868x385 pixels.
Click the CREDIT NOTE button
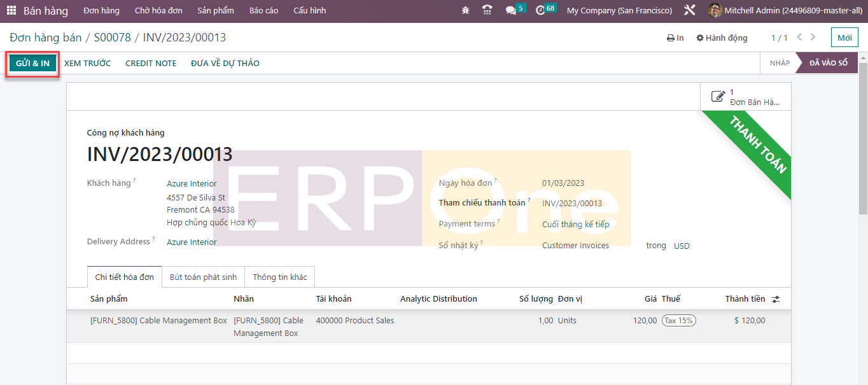click(x=151, y=64)
